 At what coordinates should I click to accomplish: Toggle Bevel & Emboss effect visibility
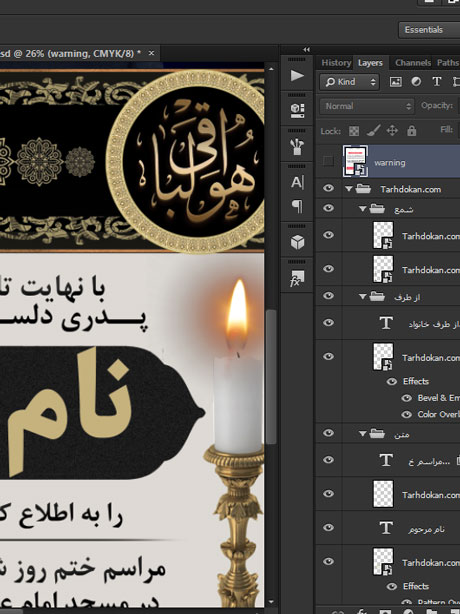(407, 398)
